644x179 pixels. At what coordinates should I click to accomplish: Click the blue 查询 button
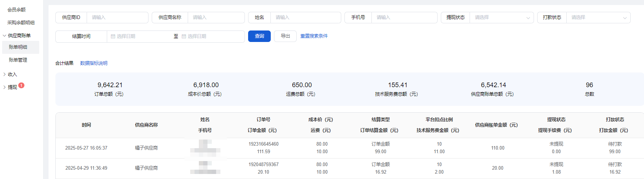[259, 36]
